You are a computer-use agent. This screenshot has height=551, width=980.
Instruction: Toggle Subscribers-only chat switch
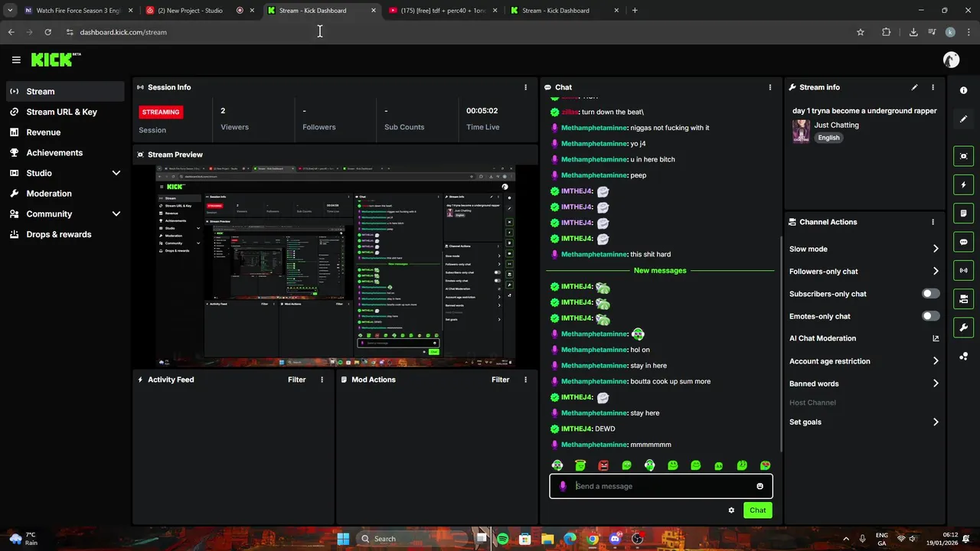pos(930,294)
